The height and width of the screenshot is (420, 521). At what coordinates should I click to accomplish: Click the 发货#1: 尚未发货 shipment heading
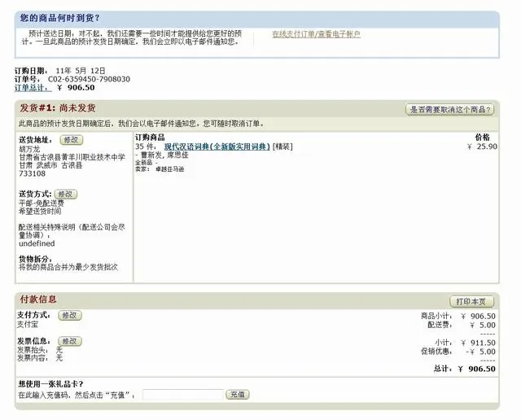[x=58, y=108]
